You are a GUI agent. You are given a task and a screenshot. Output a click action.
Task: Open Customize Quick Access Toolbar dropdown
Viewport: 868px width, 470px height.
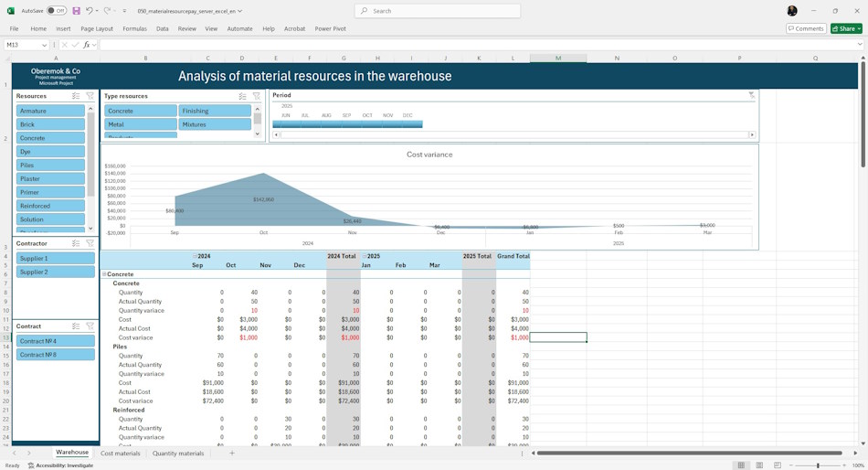tap(124, 11)
